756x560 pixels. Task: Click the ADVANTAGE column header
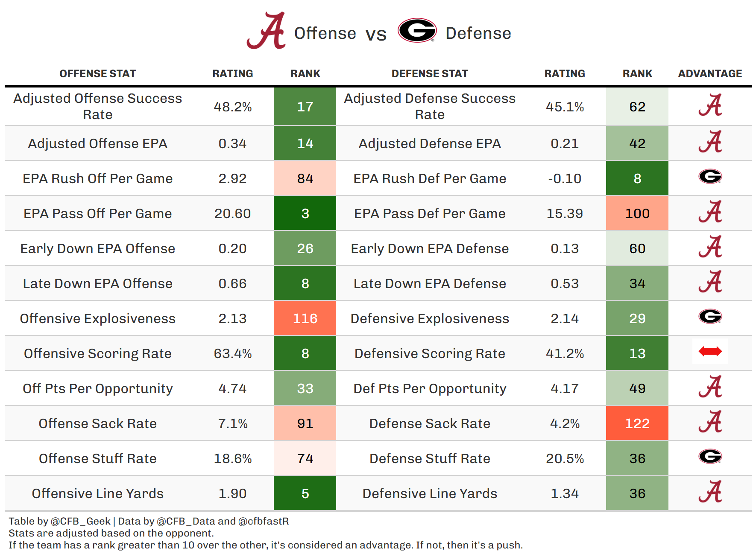coord(710,74)
